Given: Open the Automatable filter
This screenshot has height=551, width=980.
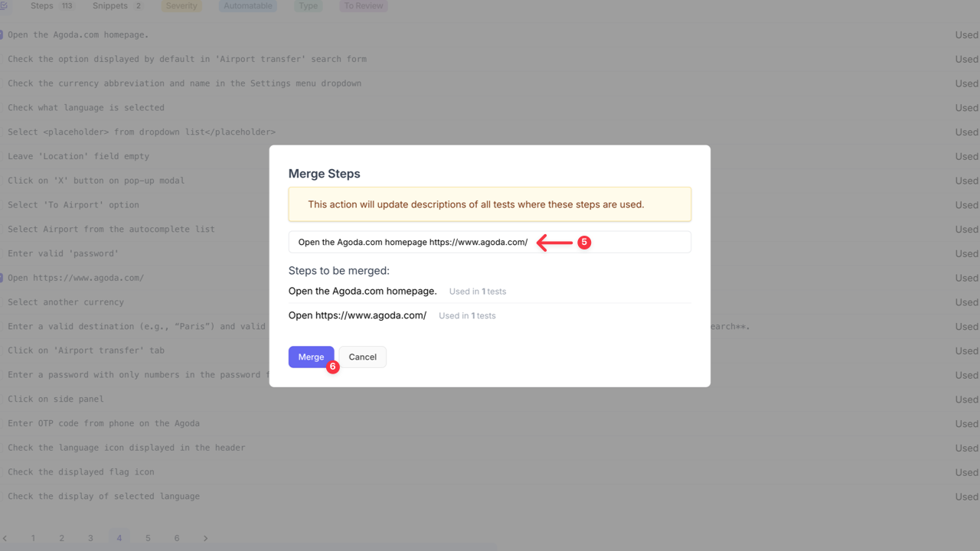Looking at the screenshot, I should pyautogui.click(x=247, y=5).
